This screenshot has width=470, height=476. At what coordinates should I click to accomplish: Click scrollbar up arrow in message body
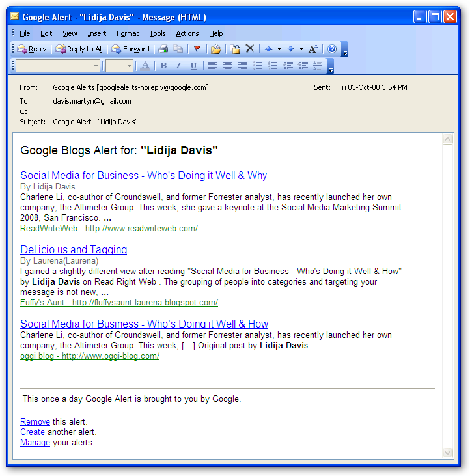(448, 139)
